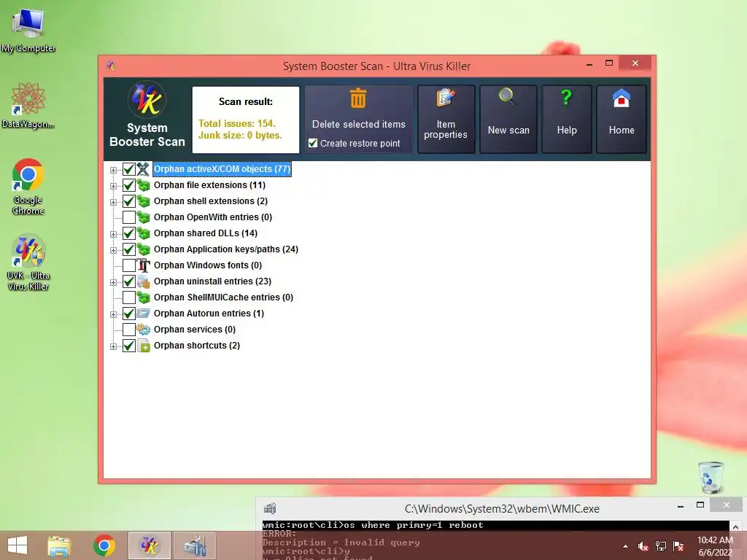This screenshot has width=747, height=560.
Task: Click the icon next to Orphan OpenWith entries
Action: coord(143,217)
